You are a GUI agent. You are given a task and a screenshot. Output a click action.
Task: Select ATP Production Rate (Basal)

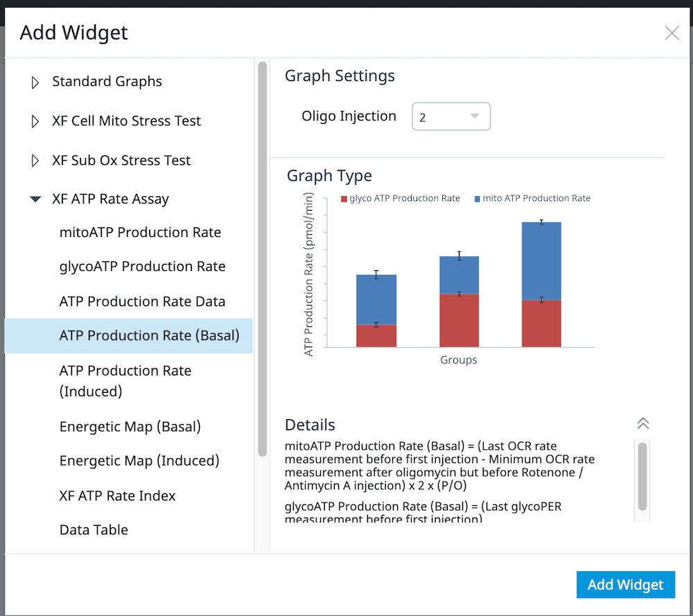(x=149, y=336)
